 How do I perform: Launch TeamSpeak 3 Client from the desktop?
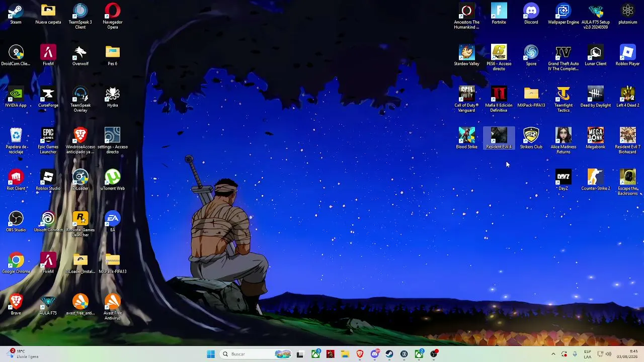(80, 16)
